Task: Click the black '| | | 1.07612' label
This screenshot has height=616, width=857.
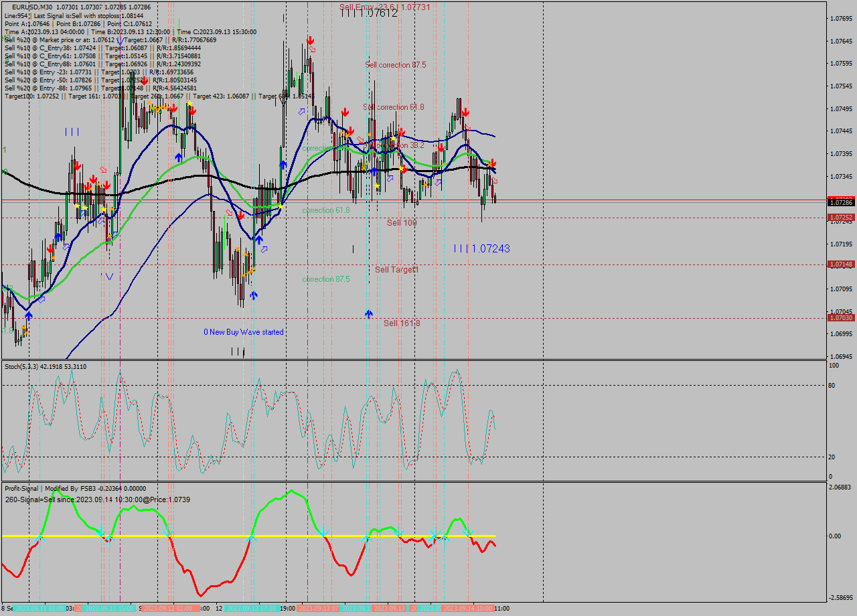Action: [370, 13]
